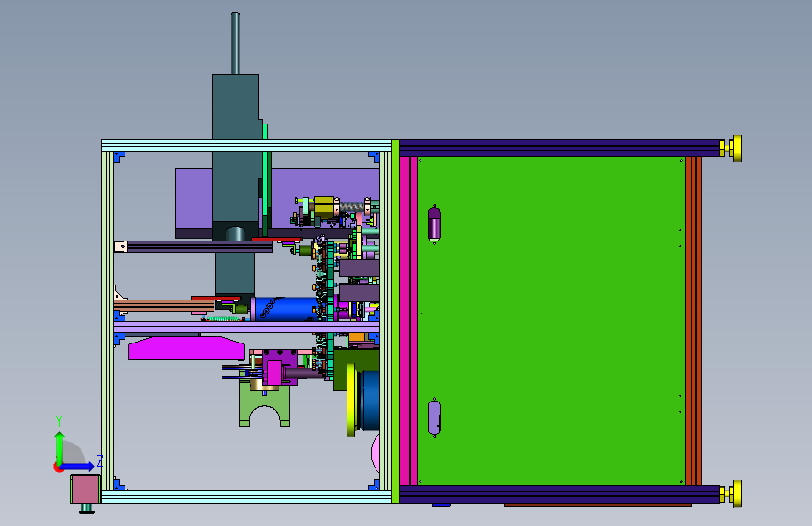Select the pink vertical rail left of green panel
The image size is (812, 526).
coord(408,321)
